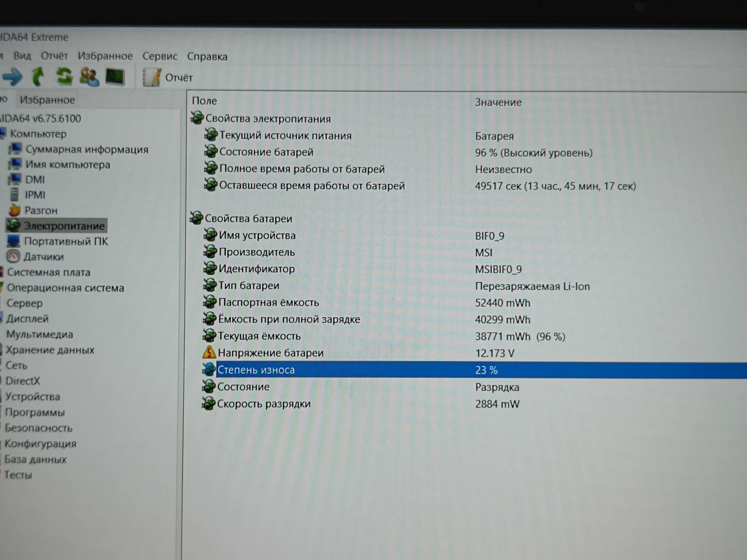This screenshot has height=560, width=747.
Task: Expand Хранение данных category
Action: pos(50,350)
